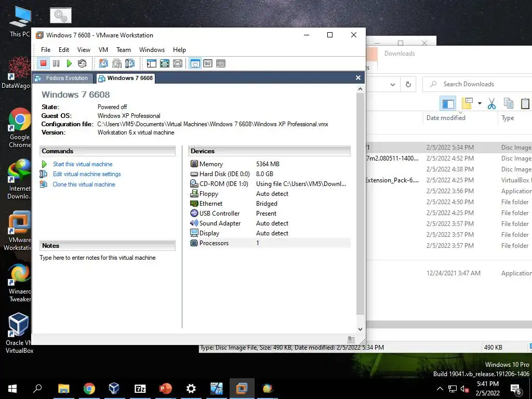Sort by Type column in Explorer
This screenshot has width=532, height=399.
(508, 118)
